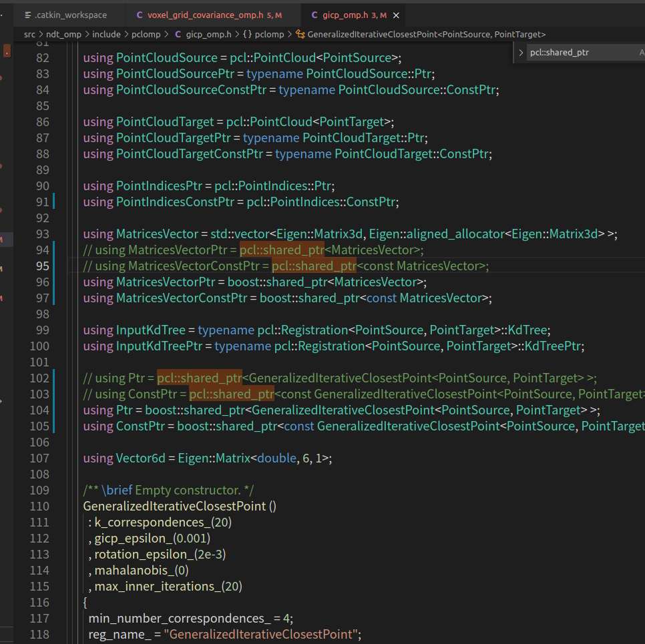Click the file icon on .catkin_workspace tab
This screenshot has width=645, height=644.
pos(28,15)
